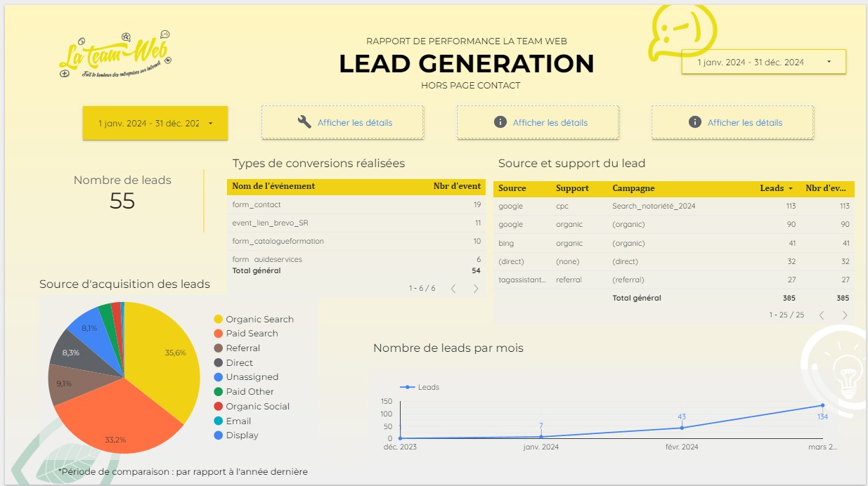Sort by Campagne column header

(633, 188)
